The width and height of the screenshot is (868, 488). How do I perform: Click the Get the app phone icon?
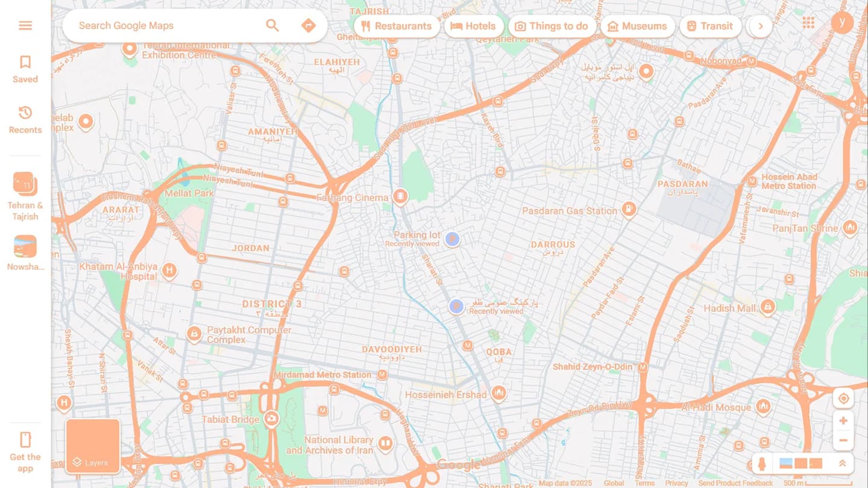click(x=25, y=439)
